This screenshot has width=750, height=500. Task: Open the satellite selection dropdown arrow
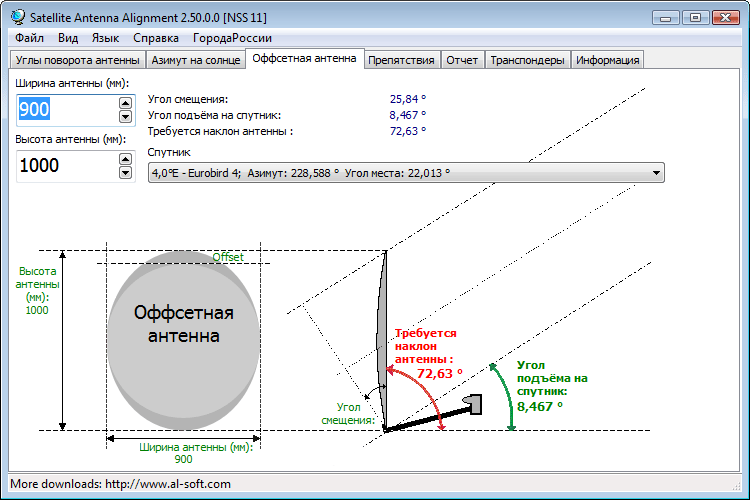656,173
